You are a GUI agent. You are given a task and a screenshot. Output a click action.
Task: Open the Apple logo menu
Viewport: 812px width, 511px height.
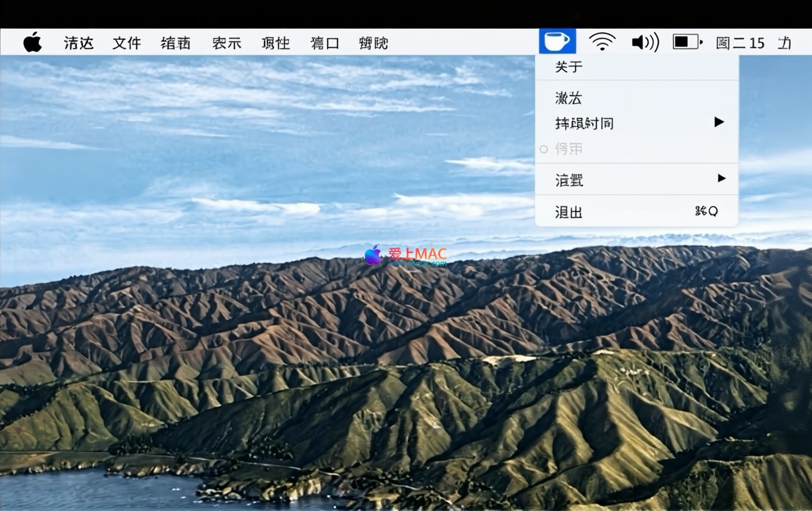pyautogui.click(x=32, y=42)
